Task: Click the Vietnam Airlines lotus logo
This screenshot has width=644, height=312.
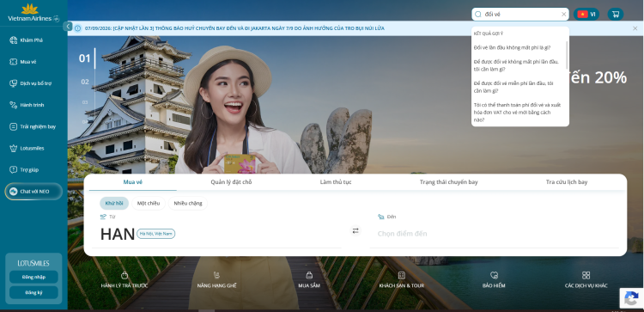Action: 33,13
